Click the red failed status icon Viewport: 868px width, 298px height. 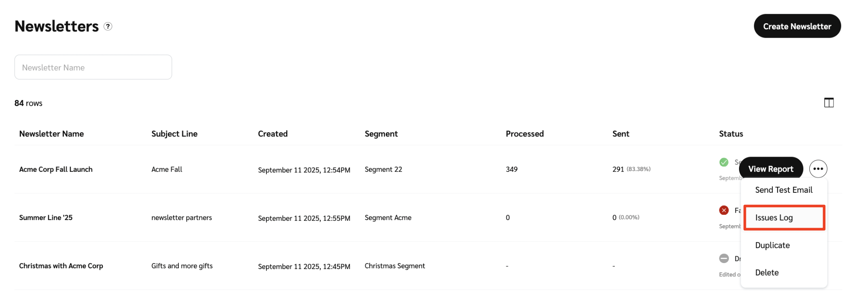click(724, 210)
